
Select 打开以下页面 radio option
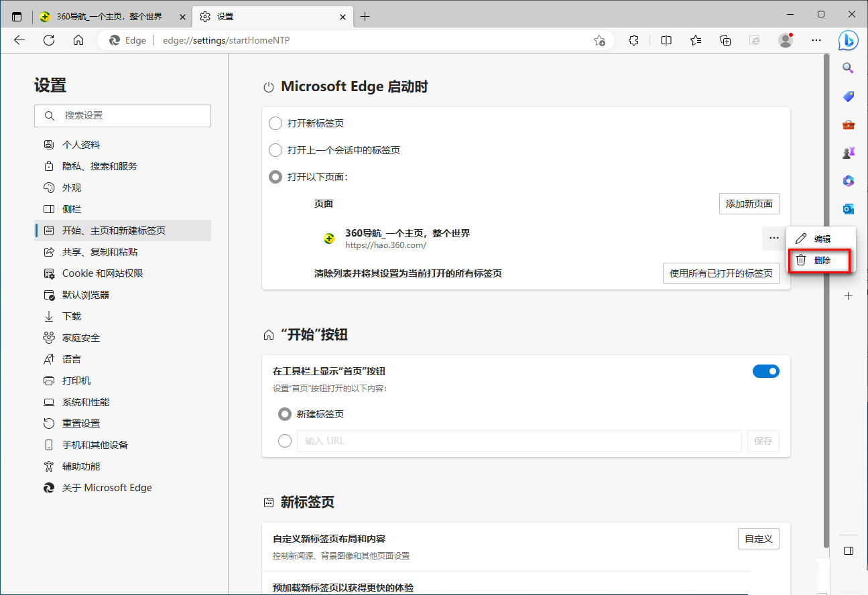[275, 177]
